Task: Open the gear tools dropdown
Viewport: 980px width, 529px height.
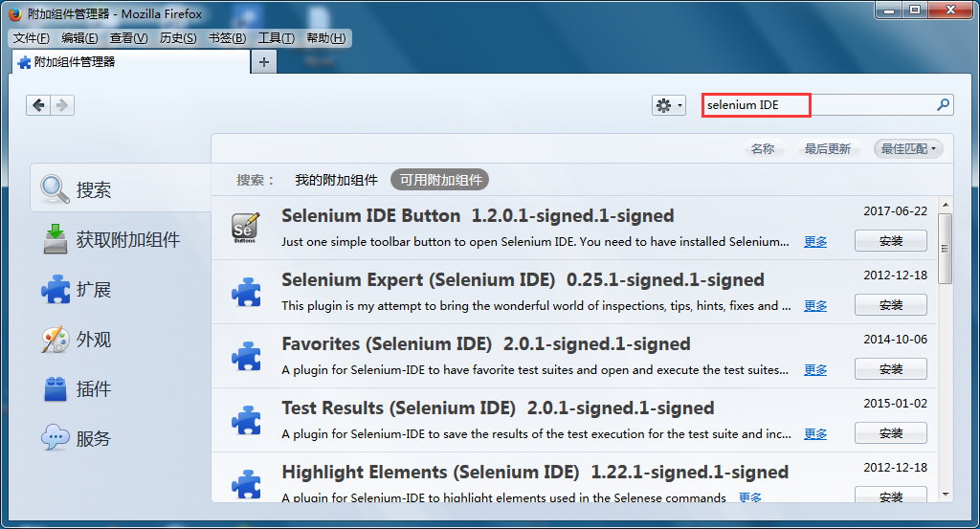Action: pyautogui.click(x=669, y=105)
